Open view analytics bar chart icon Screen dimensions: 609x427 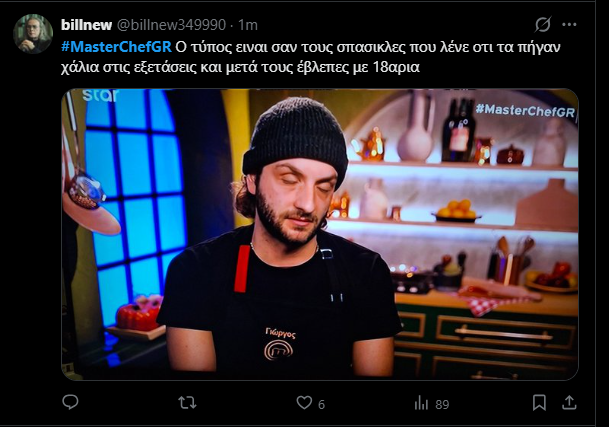tap(421, 403)
